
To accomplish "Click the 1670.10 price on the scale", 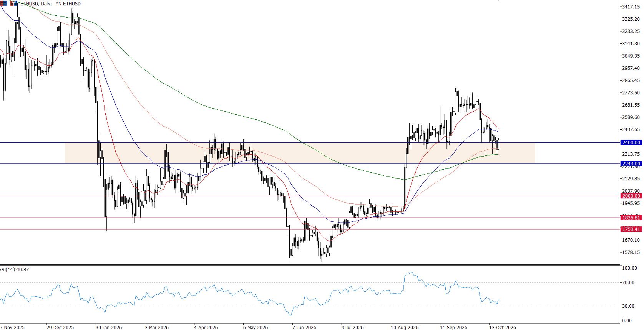I will click(x=631, y=240).
